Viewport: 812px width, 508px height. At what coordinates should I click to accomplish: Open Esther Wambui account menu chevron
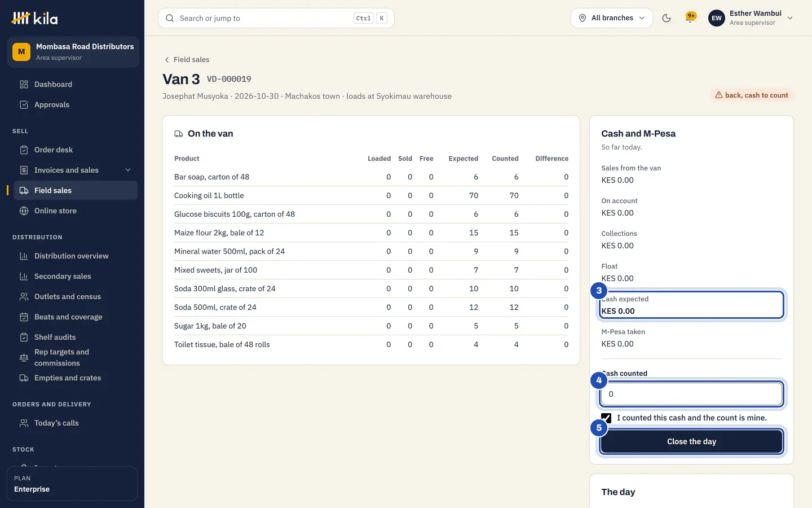tap(790, 18)
